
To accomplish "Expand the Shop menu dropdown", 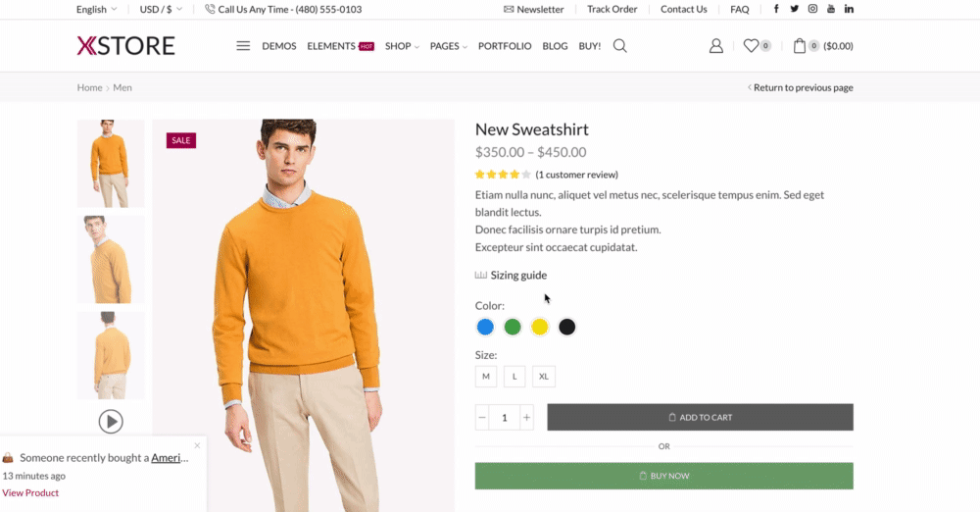I will click(402, 46).
